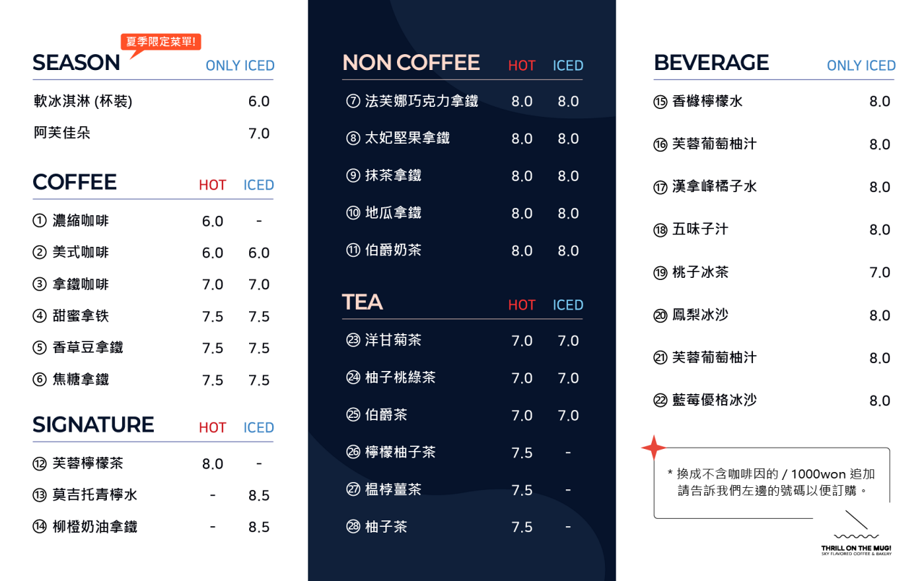Select item ⑤ 香草豆拿鐵

click(x=78, y=348)
